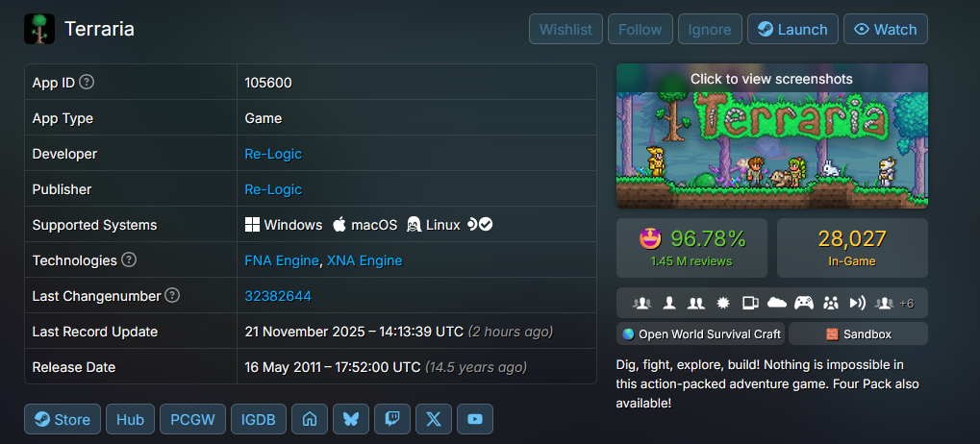Click the App ID value 105600

(x=268, y=83)
